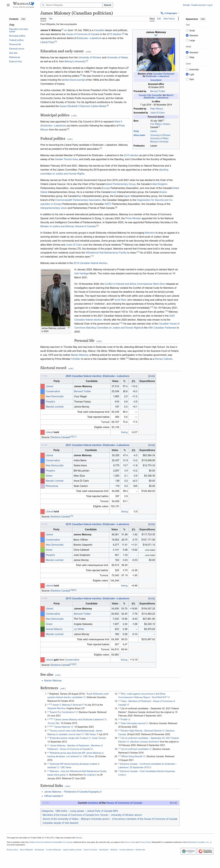220x868 pixels.
Task: Click the Search button
Action: pyautogui.click(x=108, y=5)
